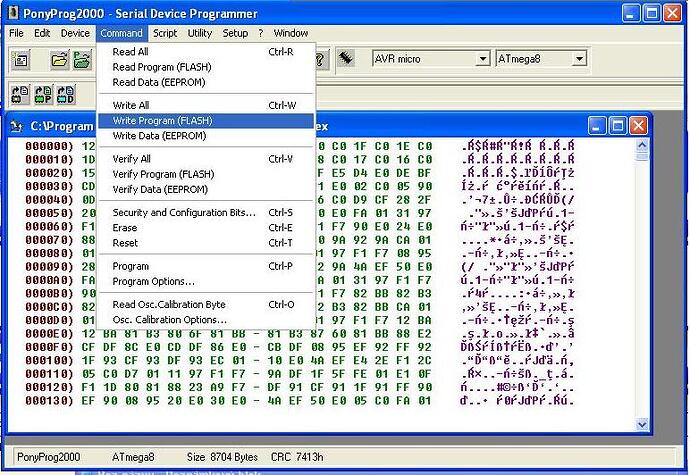Open Osc. Calibration Options entry
Image resolution: width=690 pixels, height=475 pixels.
coord(206,320)
